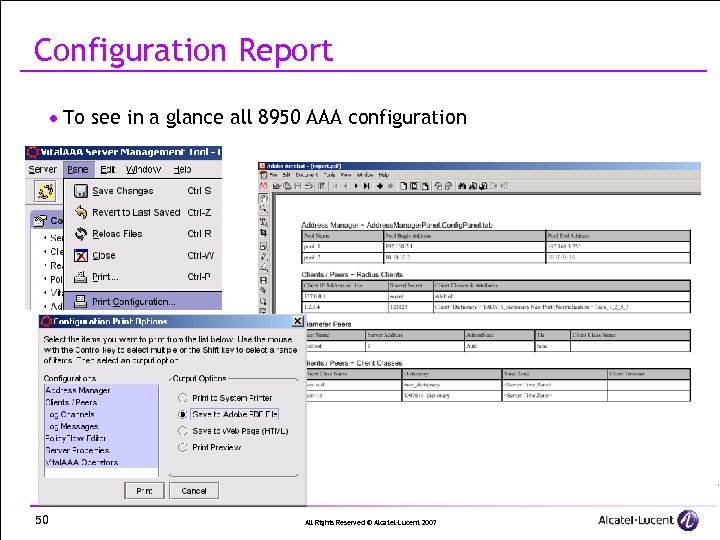Click the Fit in Window icon in Acrobat

[x=414, y=186]
